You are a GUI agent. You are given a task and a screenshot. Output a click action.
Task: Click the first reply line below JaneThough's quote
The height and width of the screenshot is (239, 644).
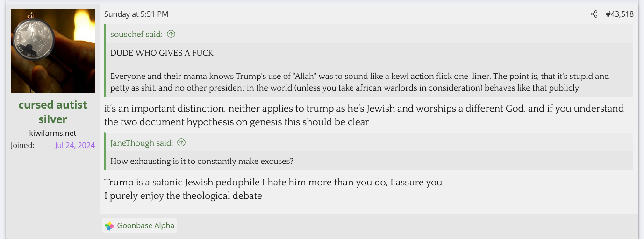[x=273, y=182]
